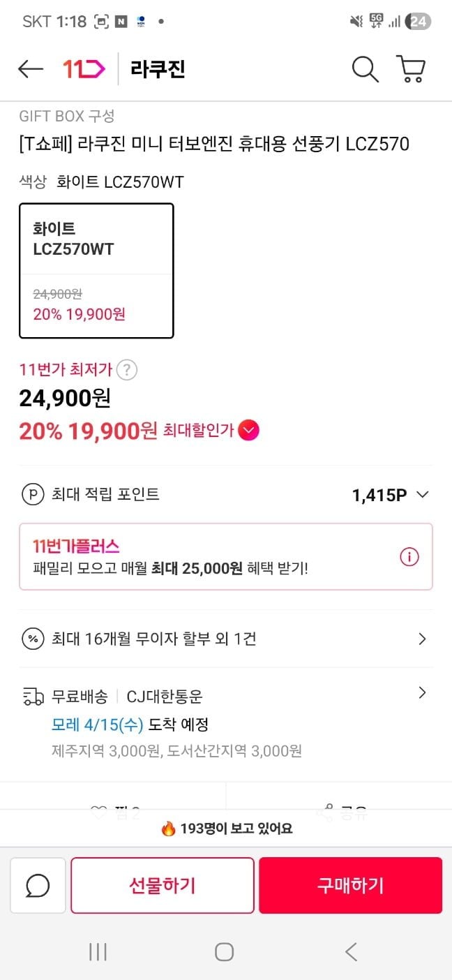
Task: Tap the lowest price help question mark
Action: coord(126,369)
